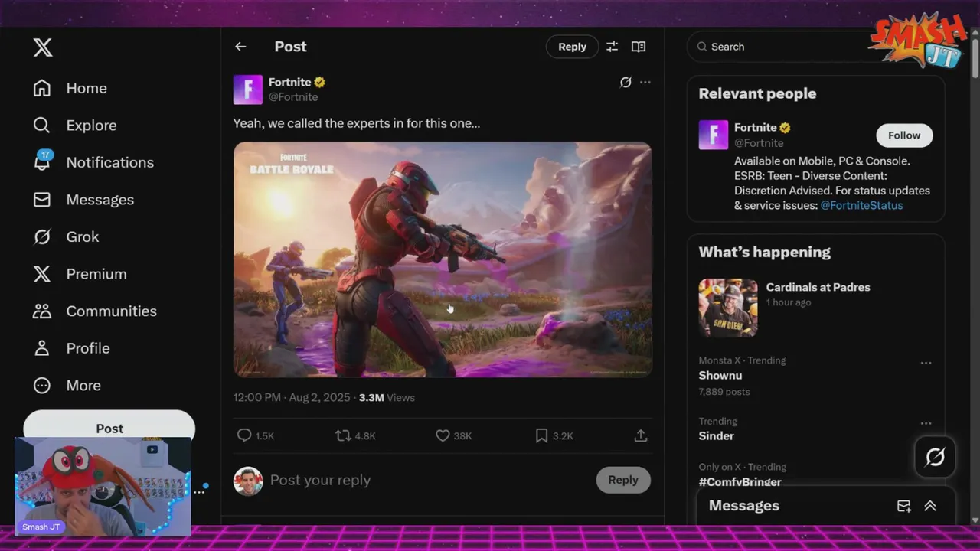The width and height of the screenshot is (980, 551).
Task: Click the share upload icon
Action: pos(641,435)
